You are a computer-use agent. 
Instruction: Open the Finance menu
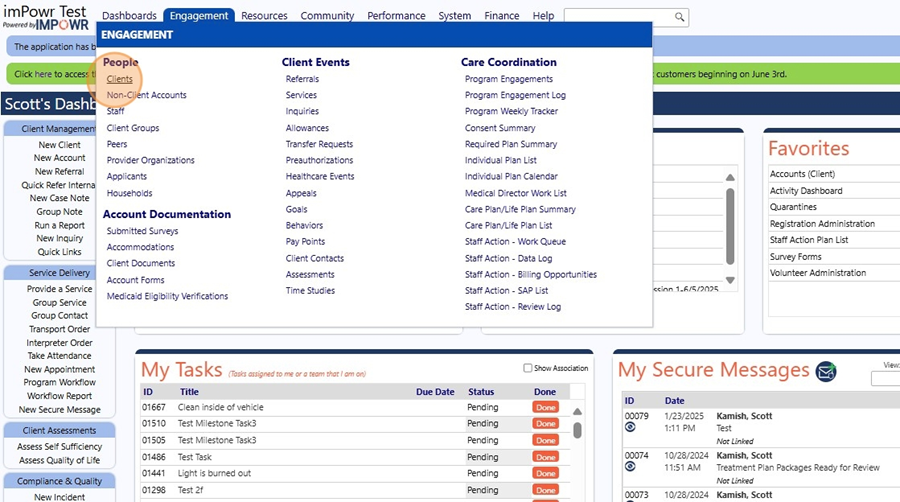click(x=501, y=16)
